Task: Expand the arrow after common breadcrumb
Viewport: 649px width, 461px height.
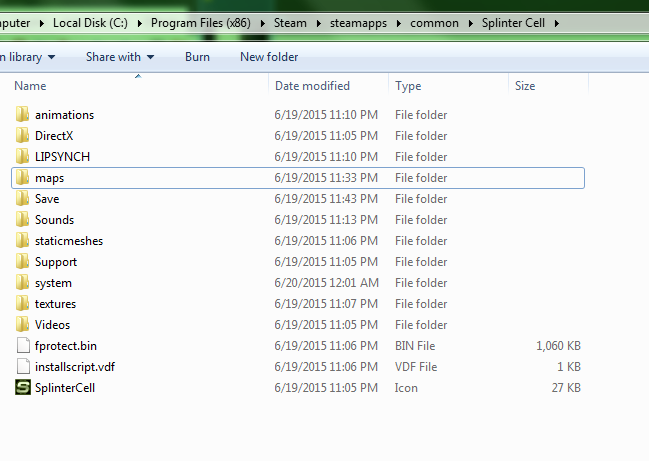Action: 471,23
